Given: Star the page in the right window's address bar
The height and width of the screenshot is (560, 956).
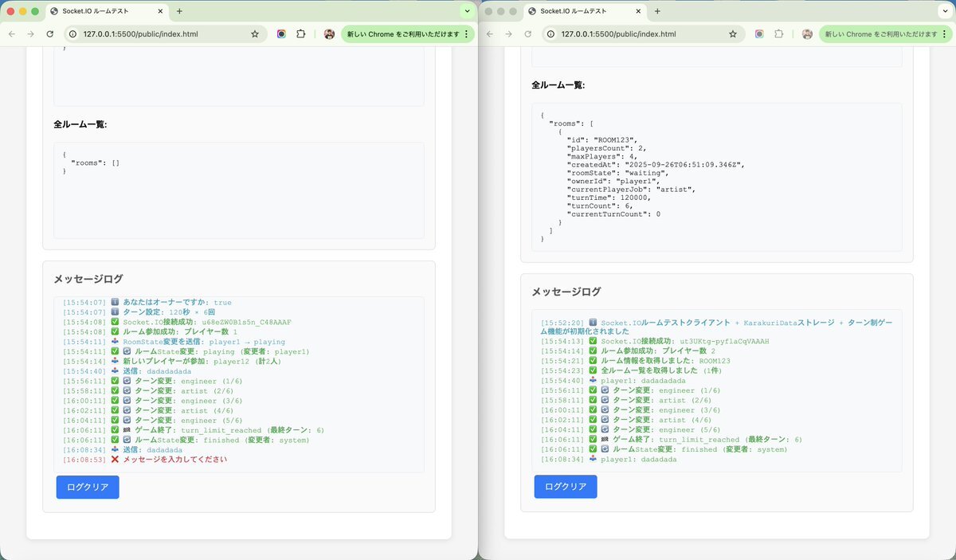Looking at the screenshot, I should (733, 34).
